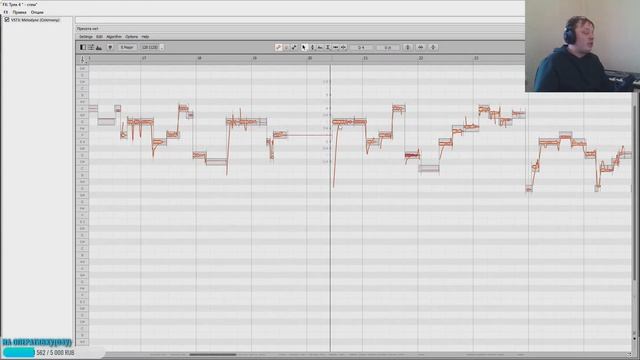Select the Formant tool
The image size is (640, 360).
click(x=320, y=47)
